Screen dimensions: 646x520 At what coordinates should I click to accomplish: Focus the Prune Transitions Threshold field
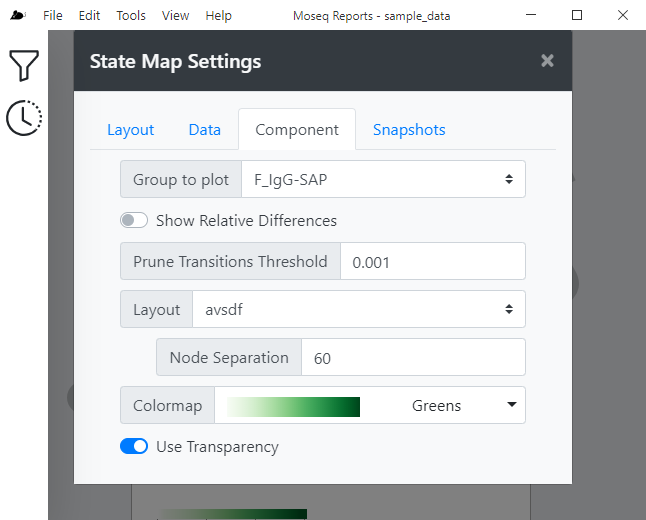click(x=433, y=261)
